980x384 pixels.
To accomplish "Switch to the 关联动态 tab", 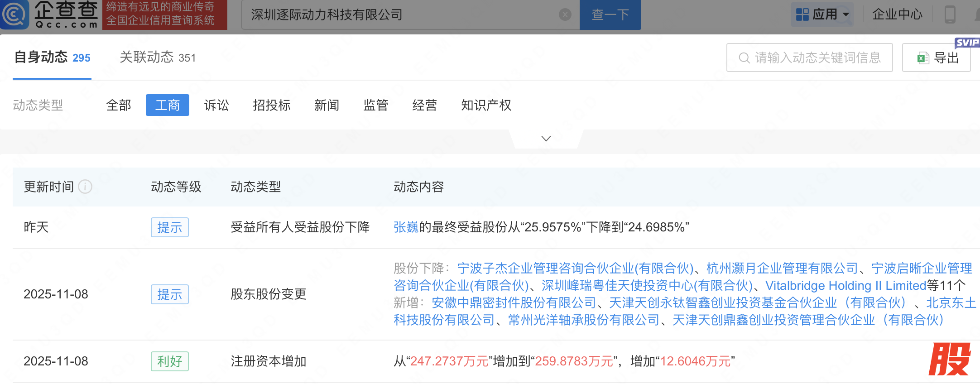I will pos(157,58).
